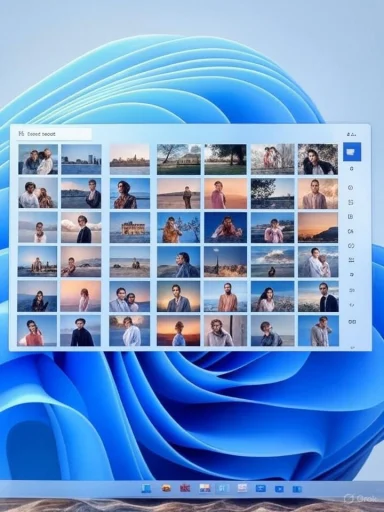
Task: Open the man in dark suit looking left
Action: (318, 296)
